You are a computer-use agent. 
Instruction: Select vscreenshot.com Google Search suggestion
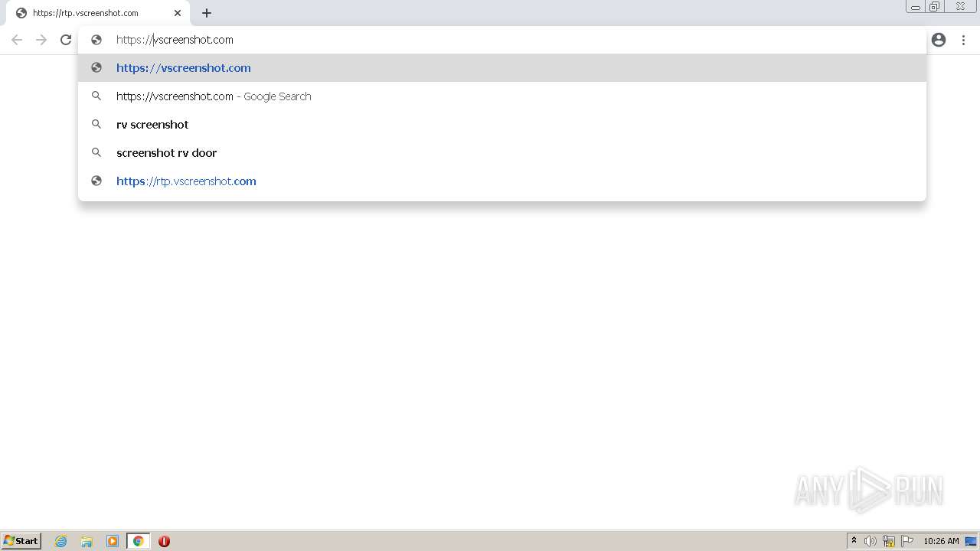502,96
